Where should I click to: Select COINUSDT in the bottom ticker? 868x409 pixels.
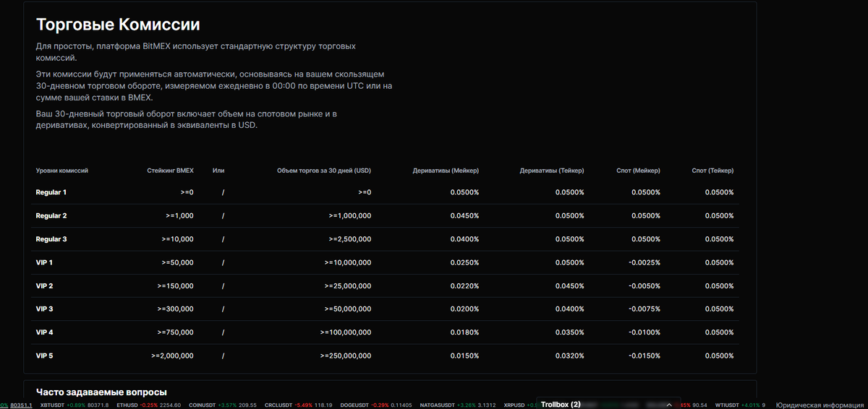pyautogui.click(x=203, y=405)
